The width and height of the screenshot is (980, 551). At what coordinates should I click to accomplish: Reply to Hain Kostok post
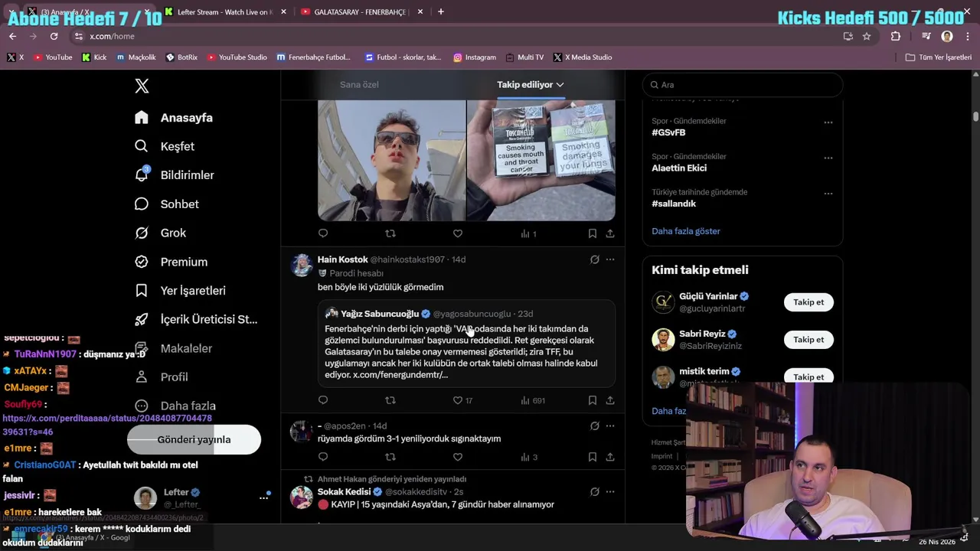pos(323,400)
